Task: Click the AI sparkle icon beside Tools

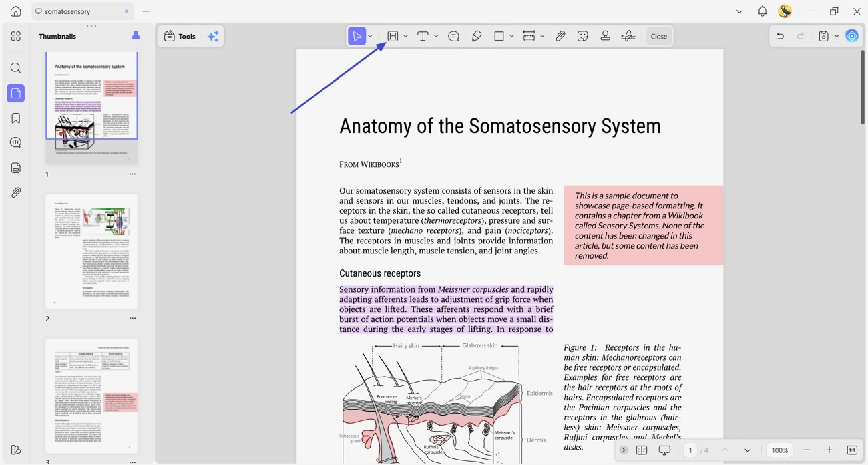Action: pos(213,37)
